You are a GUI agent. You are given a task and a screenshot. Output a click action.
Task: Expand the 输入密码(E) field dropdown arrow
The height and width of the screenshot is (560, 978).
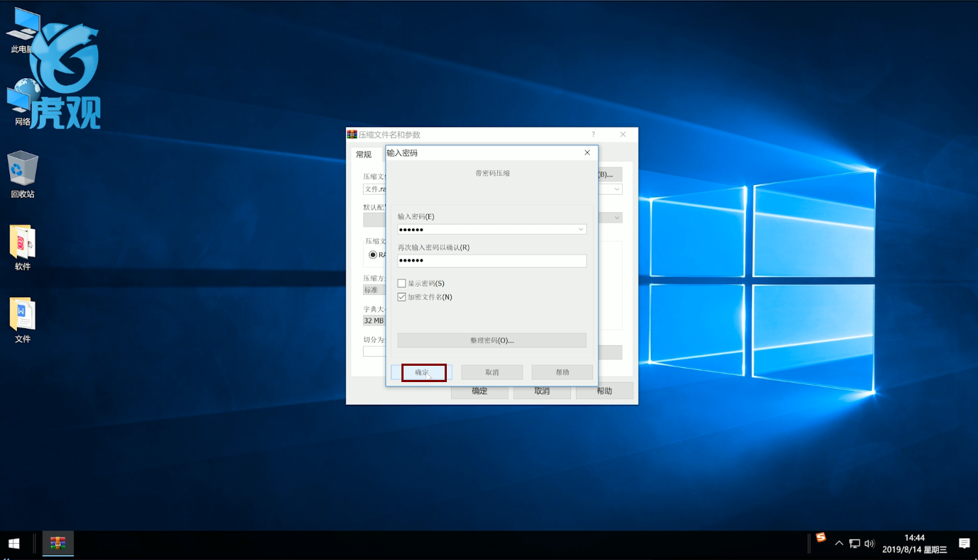(x=581, y=230)
